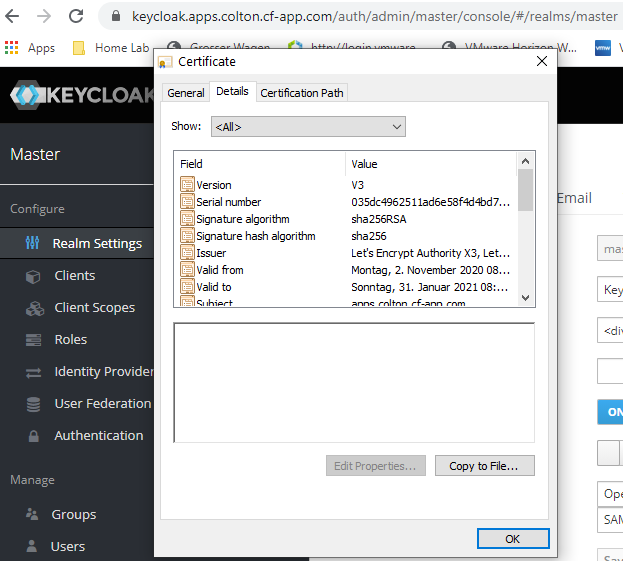
Task: Toggle the blue ON switch
Action: pyautogui.click(x=610, y=412)
